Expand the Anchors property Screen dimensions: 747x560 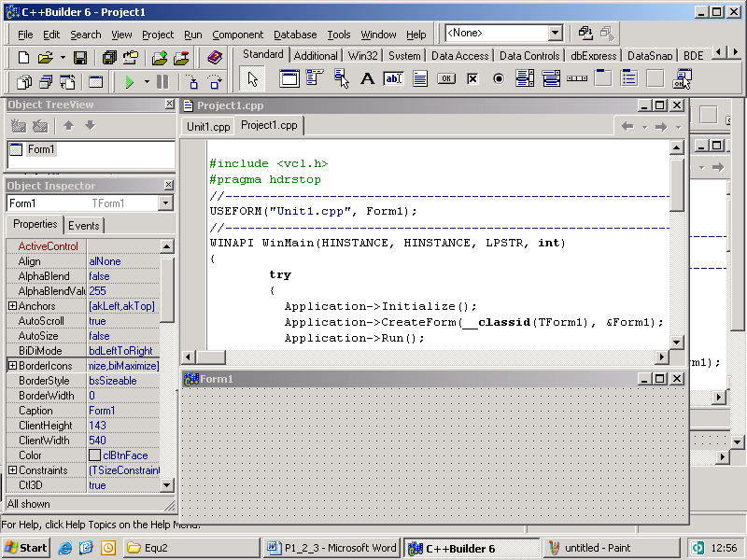pyautogui.click(x=12, y=306)
